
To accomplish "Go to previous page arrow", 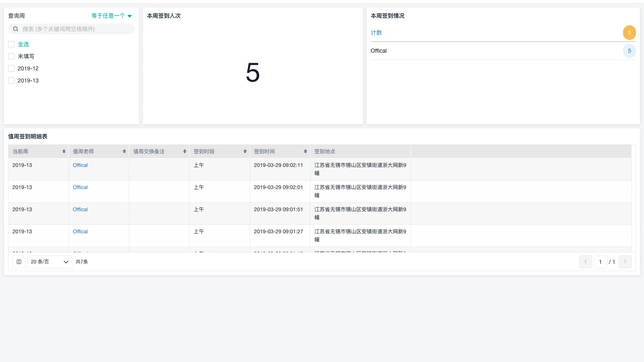I will 586,262.
